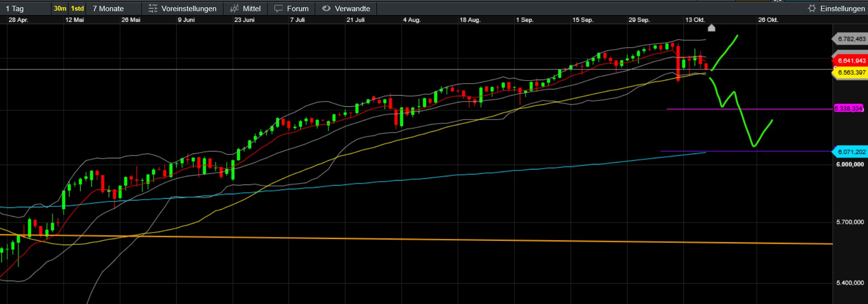Click the 6.000,000 price axis label

850,164
